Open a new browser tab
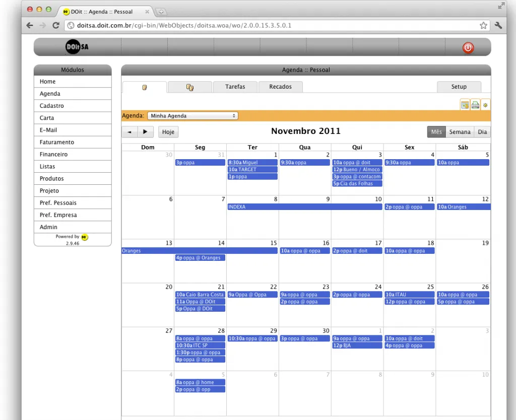 click(x=161, y=12)
